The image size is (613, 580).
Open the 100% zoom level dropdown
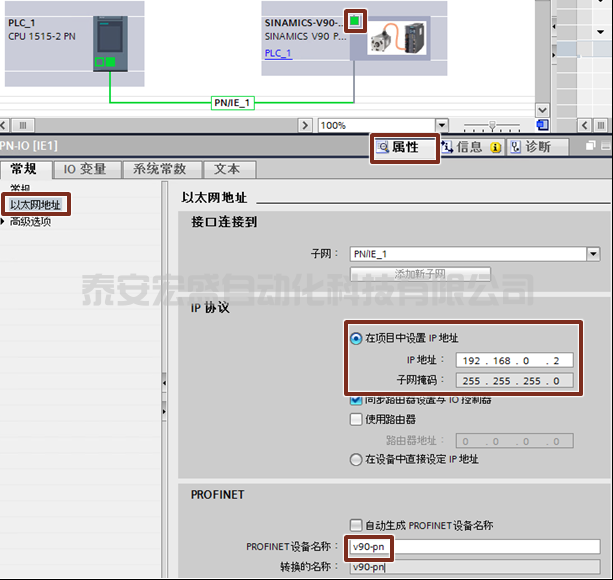(442, 125)
